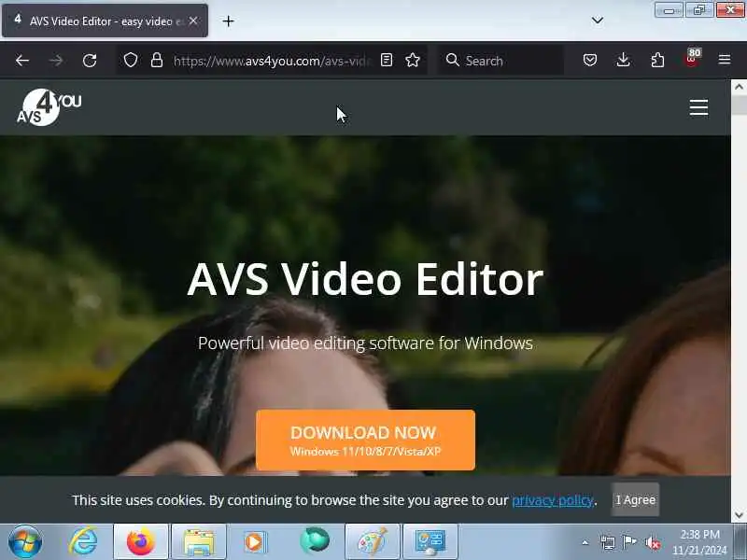Open the AVS4YOU site hamburger menu
747x560 pixels.
pos(698,107)
